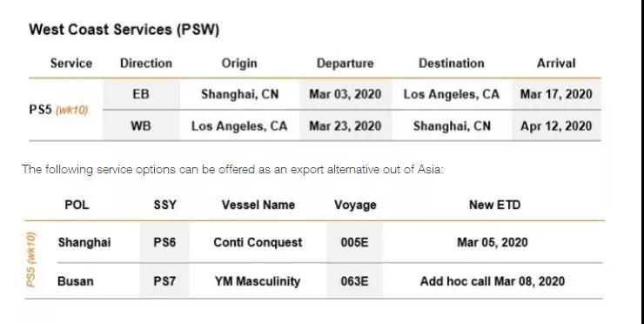Viewport: 644px width, 324px height.
Task: Click the Mar 03, 2020 departure date
Action: 345,94
